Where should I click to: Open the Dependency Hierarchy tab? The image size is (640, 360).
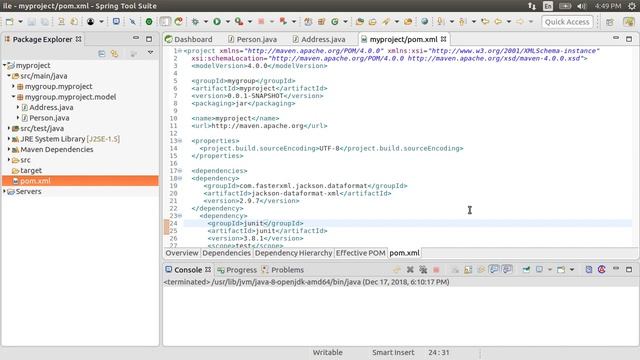(x=293, y=253)
